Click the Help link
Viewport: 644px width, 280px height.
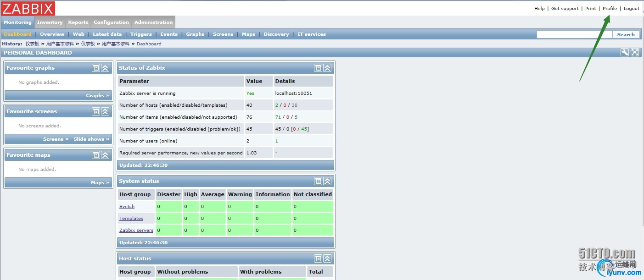click(x=539, y=9)
